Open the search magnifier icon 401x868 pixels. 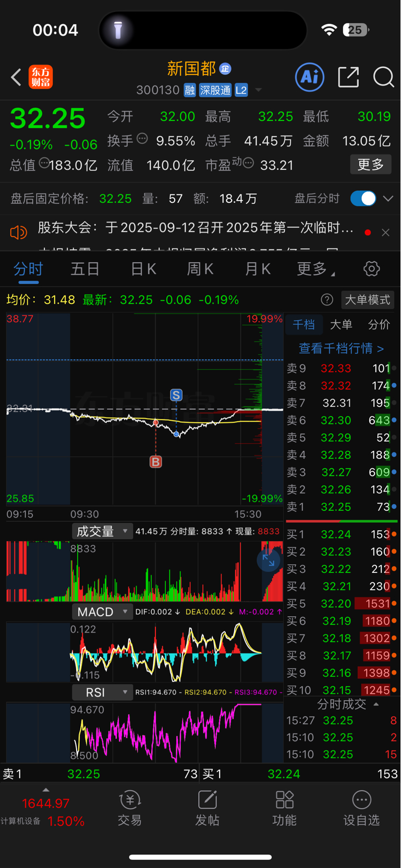click(x=383, y=77)
